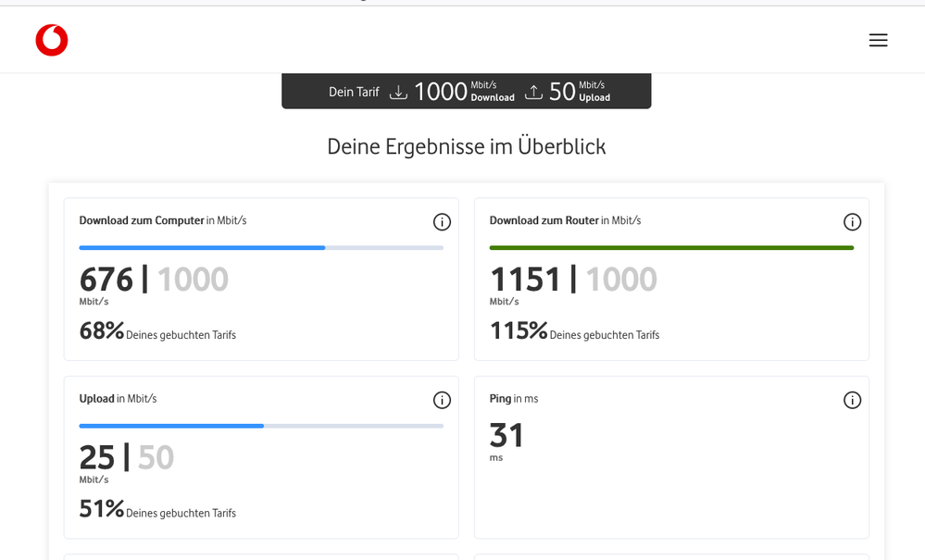The height and width of the screenshot is (560, 925).
Task: Click the 31 ms ping result
Action: coord(506,436)
